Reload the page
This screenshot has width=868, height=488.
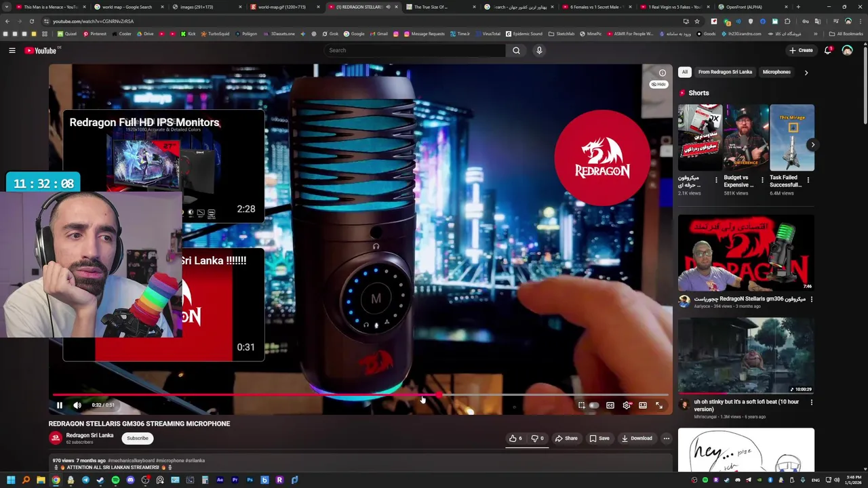click(x=31, y=21)
